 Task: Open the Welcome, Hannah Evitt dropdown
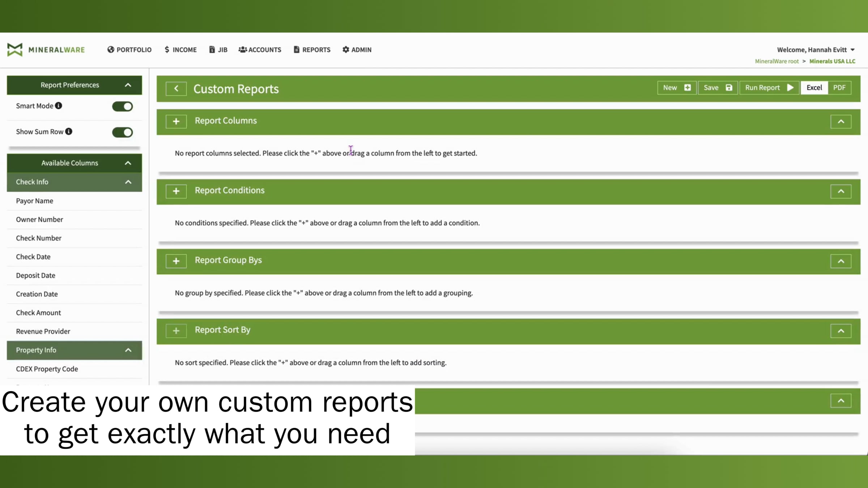tap(816, 50)
